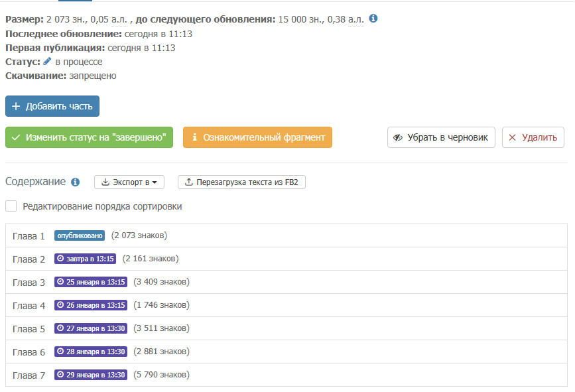The image size is (575, 392).
Task: Change status to "завершено"
Action: (x=89, y=137)
